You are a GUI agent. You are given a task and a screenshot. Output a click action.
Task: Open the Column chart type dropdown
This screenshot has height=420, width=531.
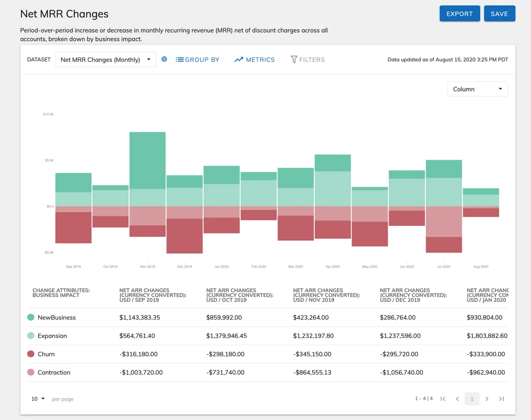coord(477,89)
